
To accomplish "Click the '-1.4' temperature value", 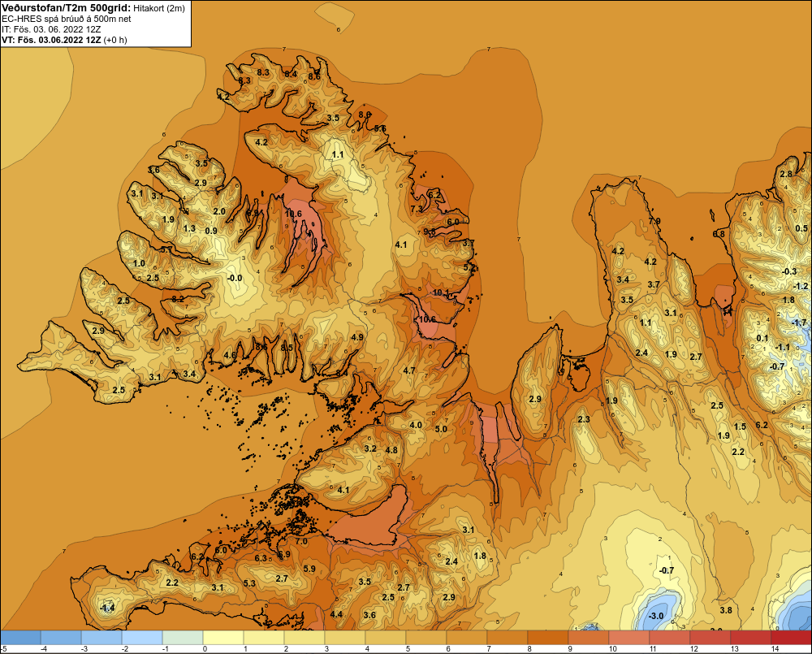I will (107, 608).
